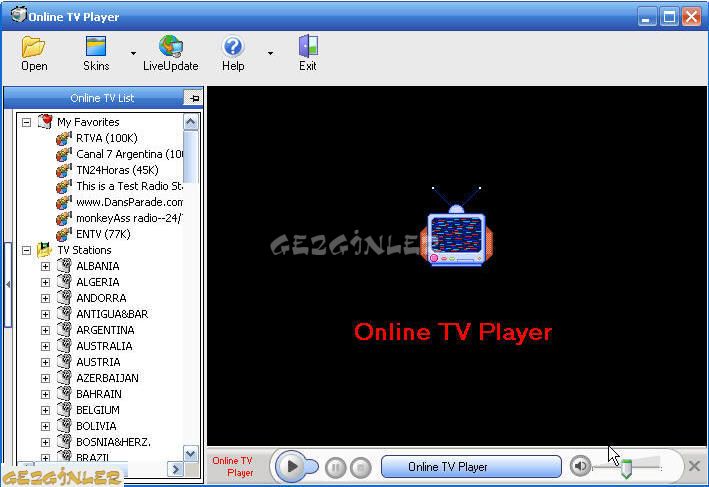This screenshot has width=709, height=487.
Task: Launch LiveUpdate from the toolbar
Action: coord(170,53)
